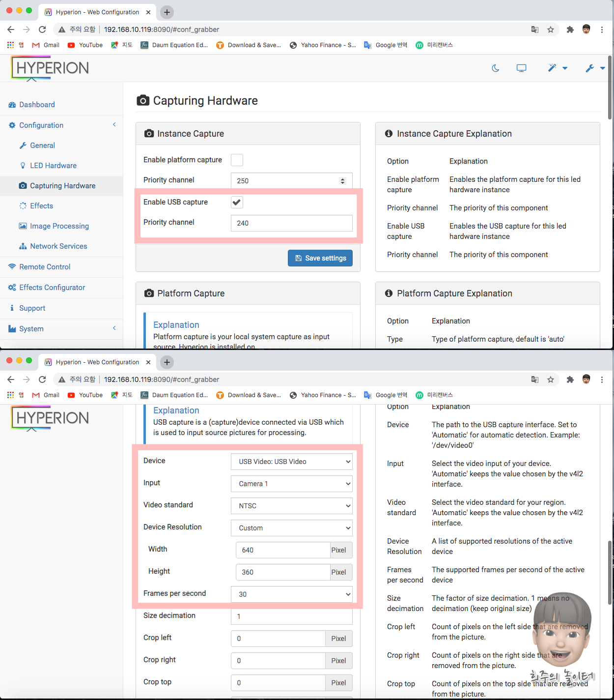Image resolution: width=614 pixels, height=700 pixels.
Task: Open Effects Configurator page
Action: click(x=52, y=288)
